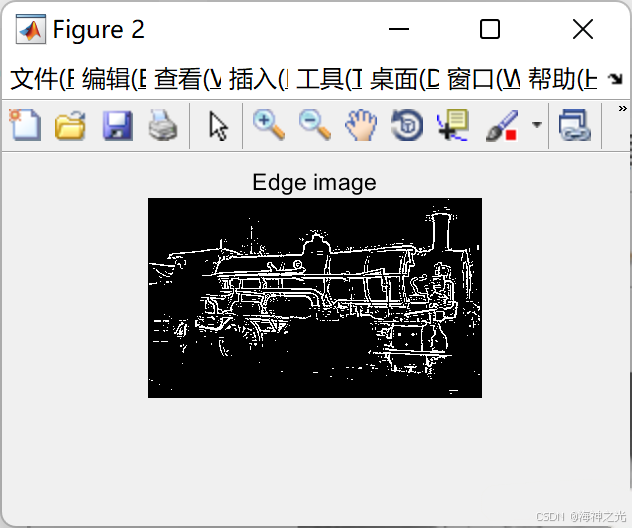The height and width of the screenshot is (528, 632).
Task: Click the Link Plot icon
Action: [x=575, y=125]
